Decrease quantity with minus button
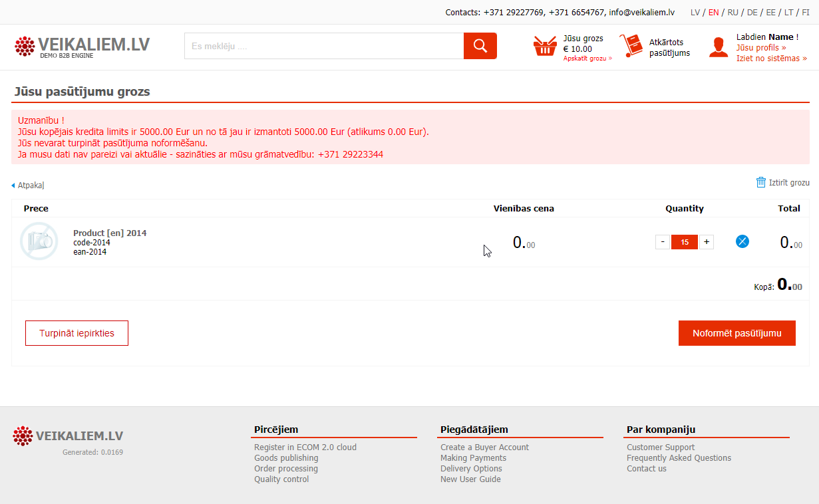819x504 pixels. tap(663, 242)
